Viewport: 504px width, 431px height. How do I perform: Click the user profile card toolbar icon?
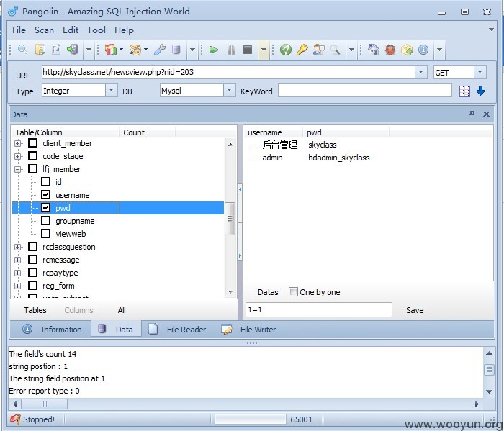(318, 50)
